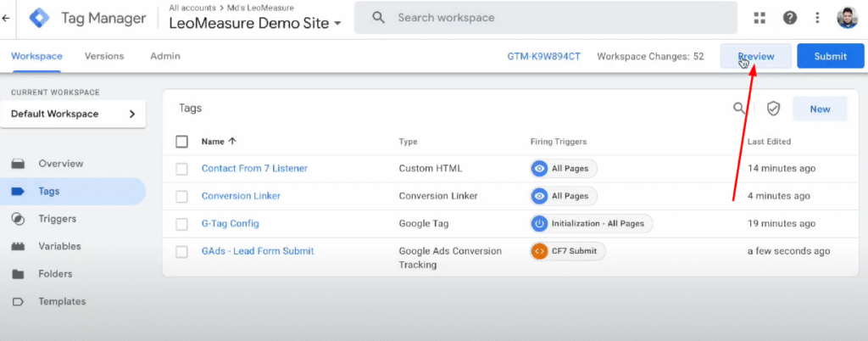Click the Initialization - All Pages trigger chip
This screenshot has height=341, width=868.
coord(591,224)
